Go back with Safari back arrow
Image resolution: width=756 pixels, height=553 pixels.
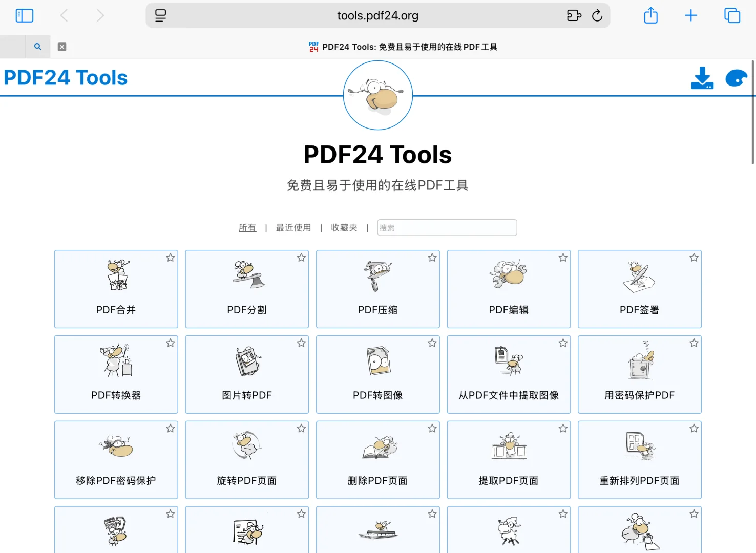tap(64, 15)
